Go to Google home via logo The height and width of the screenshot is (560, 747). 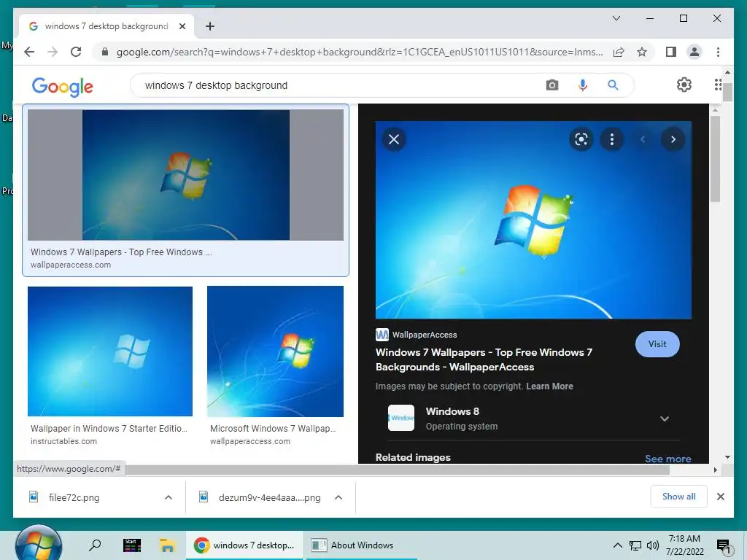point(63,87)
